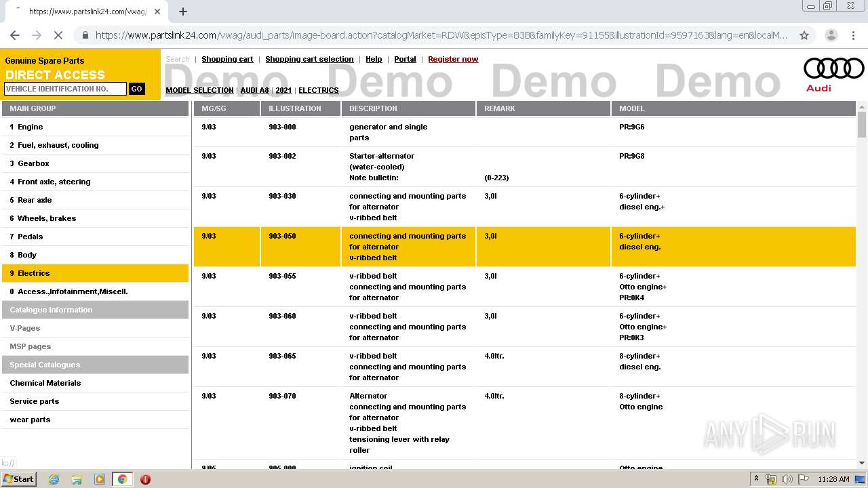The height and width of the screenshot is (488, 868).
Task: Switch to the Chrome taskbar icon
Action: pyautogui.click(x=122, y=479)
